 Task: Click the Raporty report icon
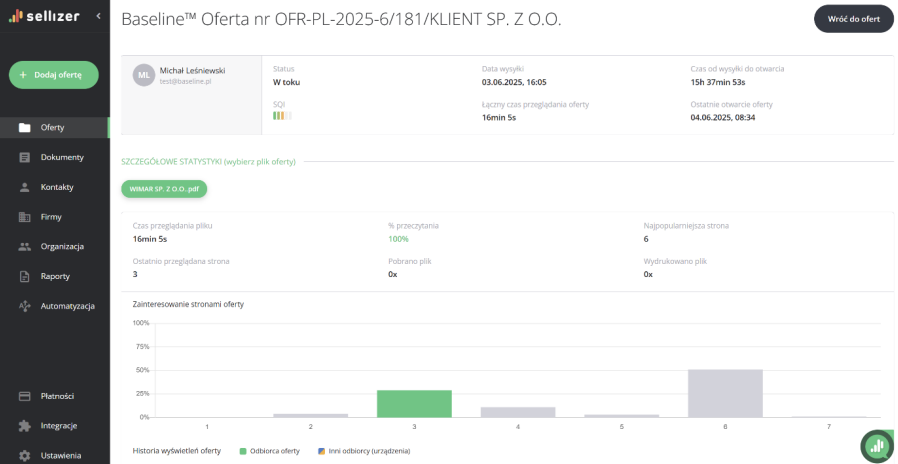coord(25,276)
